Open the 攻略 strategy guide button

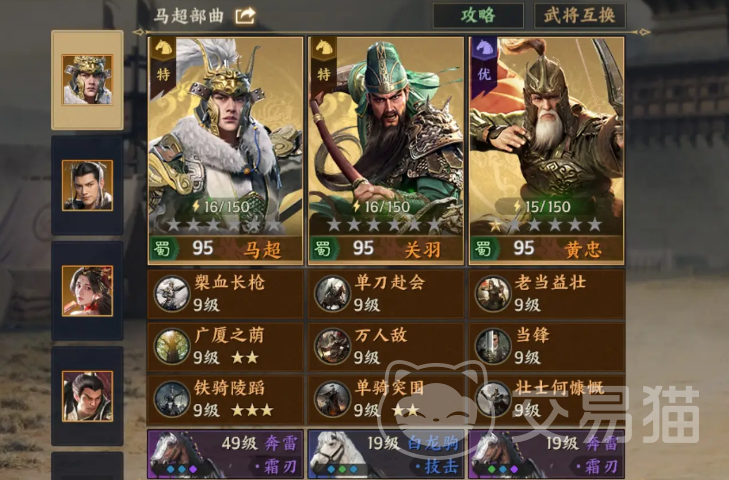(x=478, y=16)
